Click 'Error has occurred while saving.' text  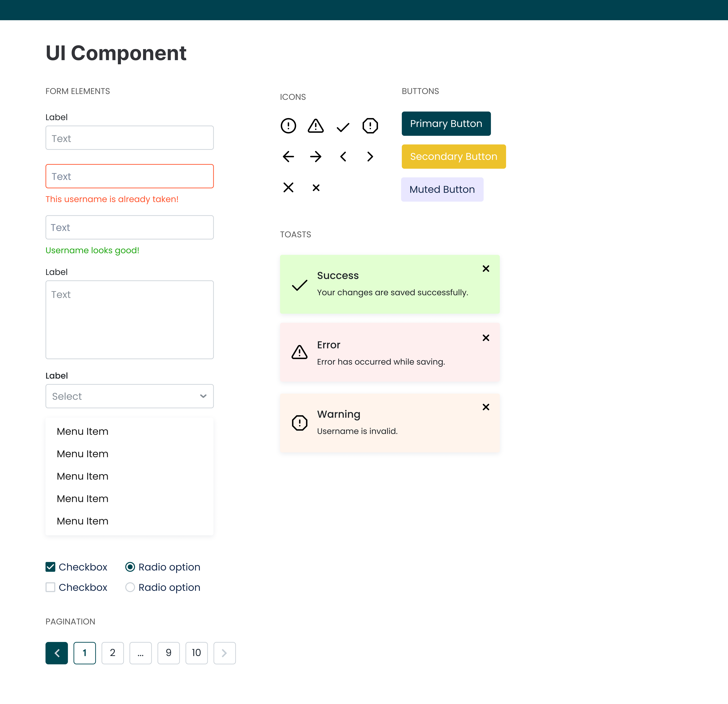(x=381, y=362)
